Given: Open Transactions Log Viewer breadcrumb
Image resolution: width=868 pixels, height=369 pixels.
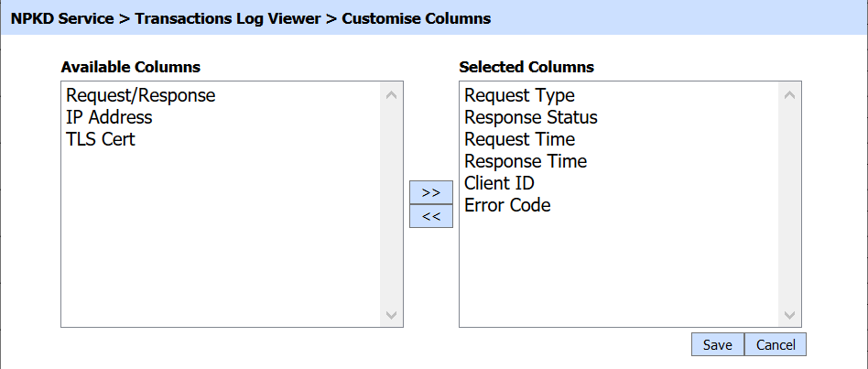Looking at the screenshot, I should click(228, 18).
